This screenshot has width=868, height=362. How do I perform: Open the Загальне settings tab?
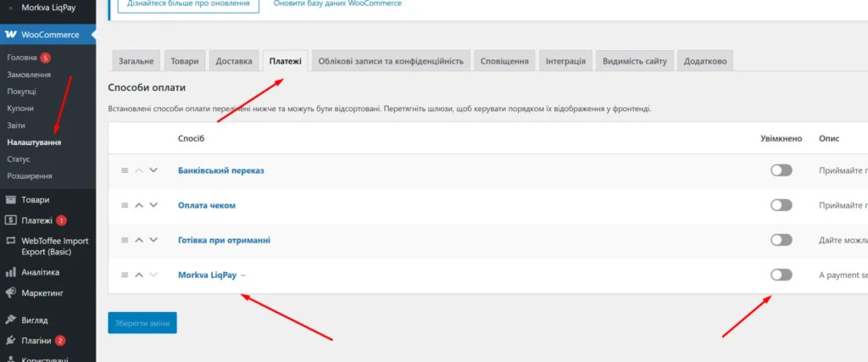pos(136,61)
